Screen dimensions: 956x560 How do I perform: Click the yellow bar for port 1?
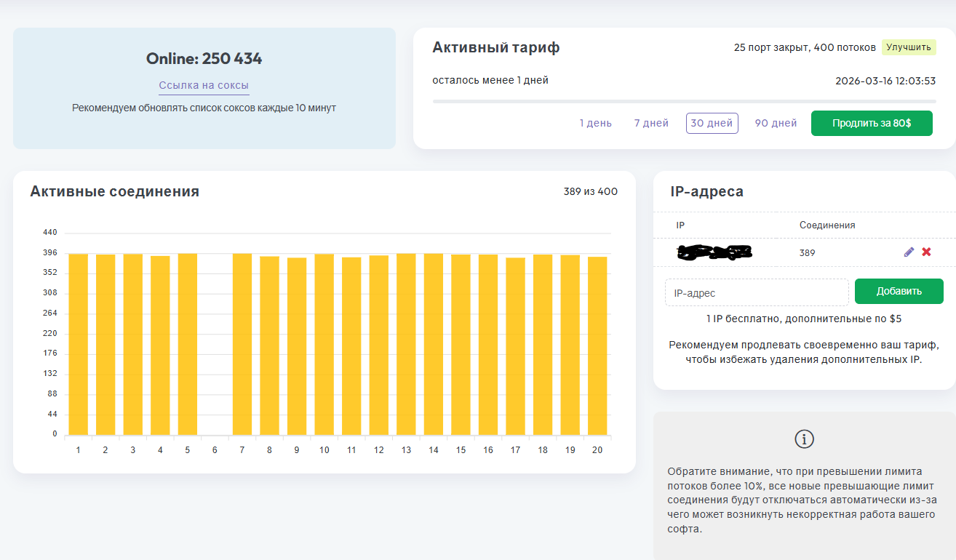pos(79,345)
